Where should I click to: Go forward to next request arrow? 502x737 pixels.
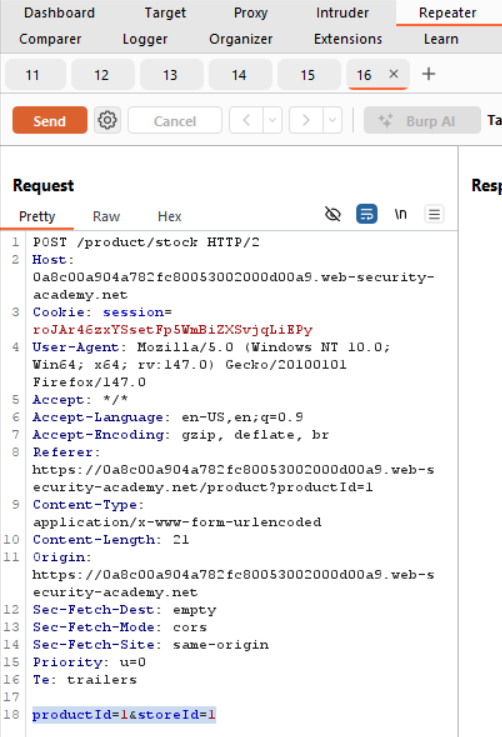point(306,120)
